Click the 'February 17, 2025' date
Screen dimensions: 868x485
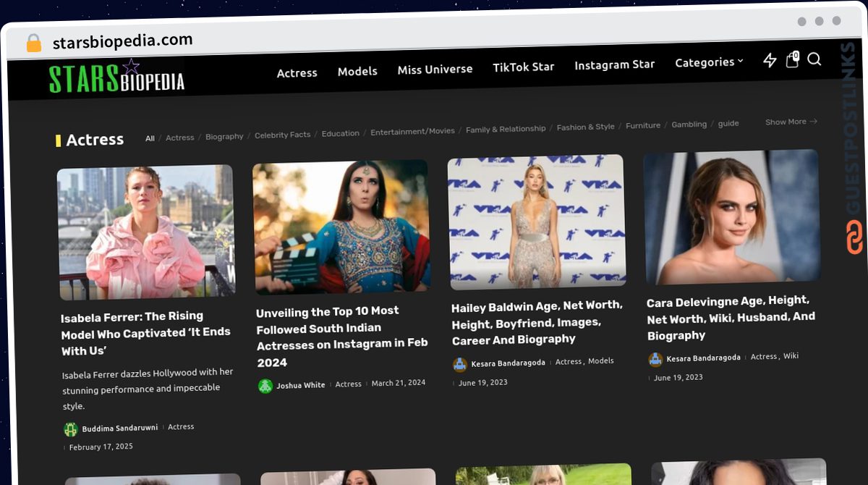tap(101, 447)
